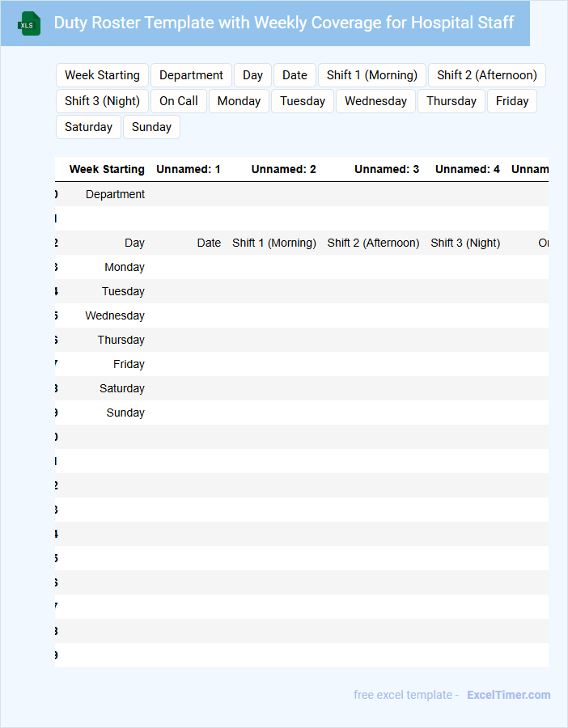Viewport: 568px width, 728px height.
Task: Click the page title heading
Action: [x=284, y=23]
